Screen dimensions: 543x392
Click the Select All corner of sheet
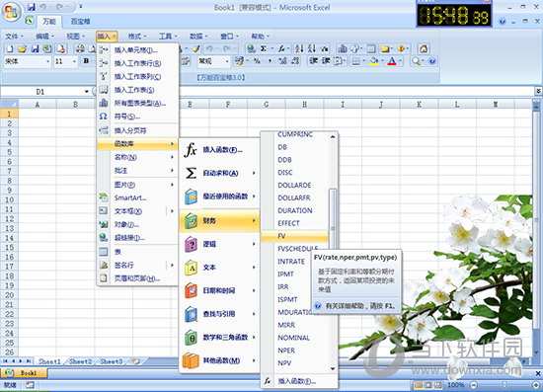coord(9,104)
